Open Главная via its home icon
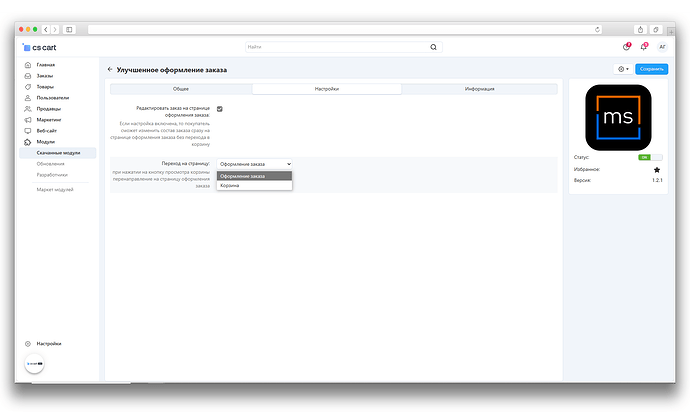 [28, 65]
